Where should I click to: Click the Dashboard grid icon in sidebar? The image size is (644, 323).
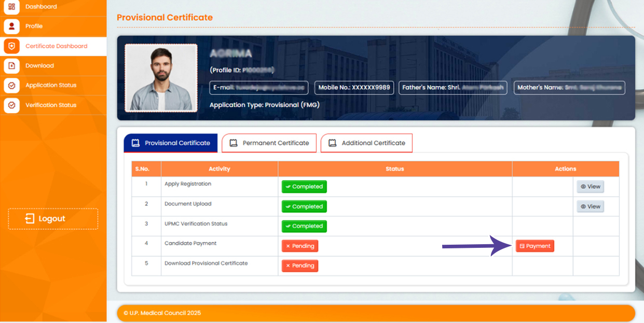(11, 7)
